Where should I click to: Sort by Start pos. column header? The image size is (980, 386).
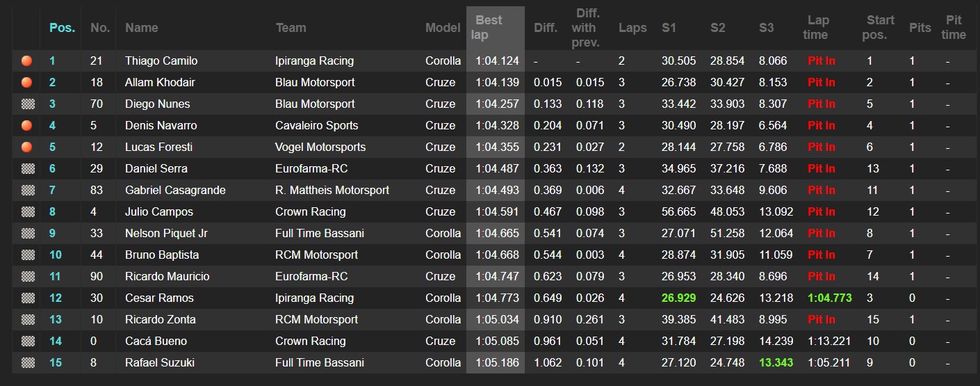(879, 27)
